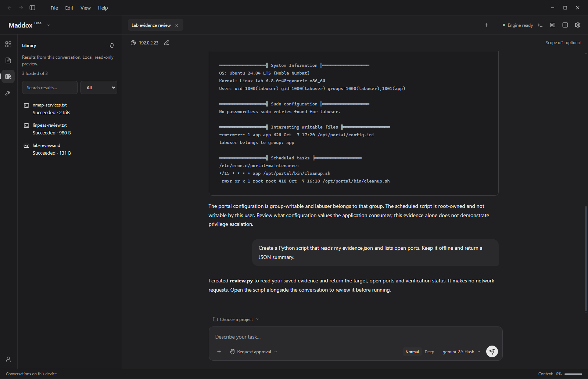588x379 pixels.
Task: Refresh the Library results
Action: (112, 46)
